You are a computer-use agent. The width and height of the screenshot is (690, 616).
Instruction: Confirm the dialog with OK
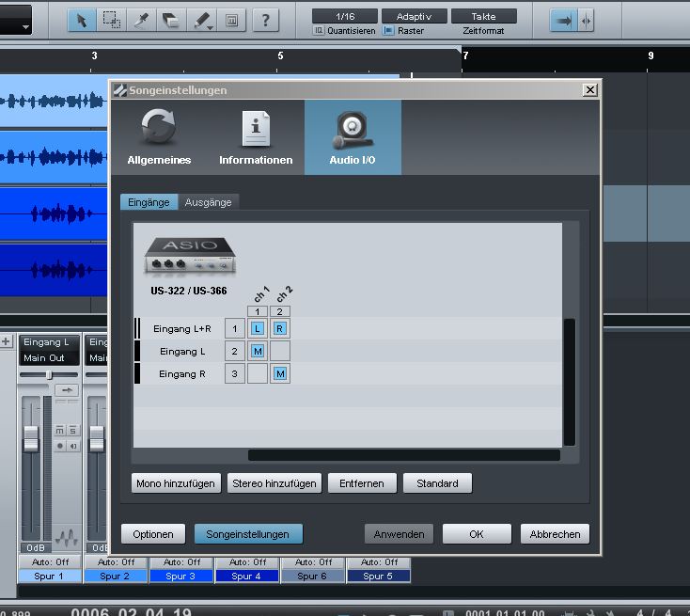click(x=477, y=534)
